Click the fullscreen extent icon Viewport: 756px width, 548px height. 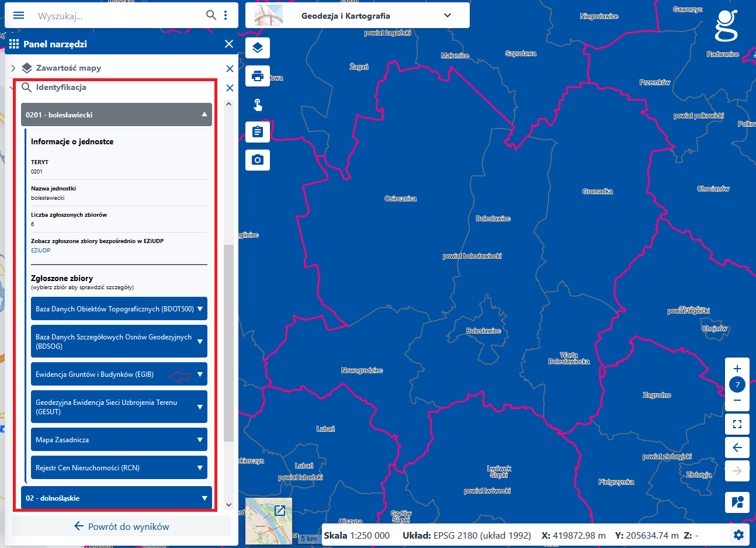(x=737, y=424)
